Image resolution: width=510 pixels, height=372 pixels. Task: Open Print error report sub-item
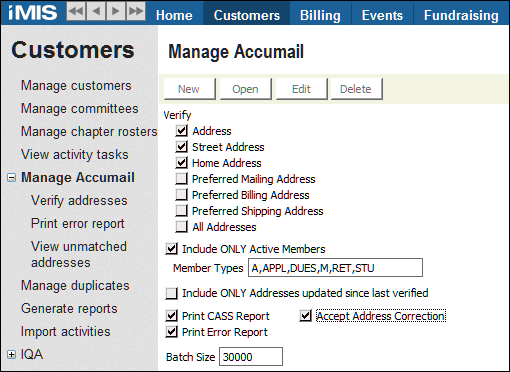click(78, 224)
